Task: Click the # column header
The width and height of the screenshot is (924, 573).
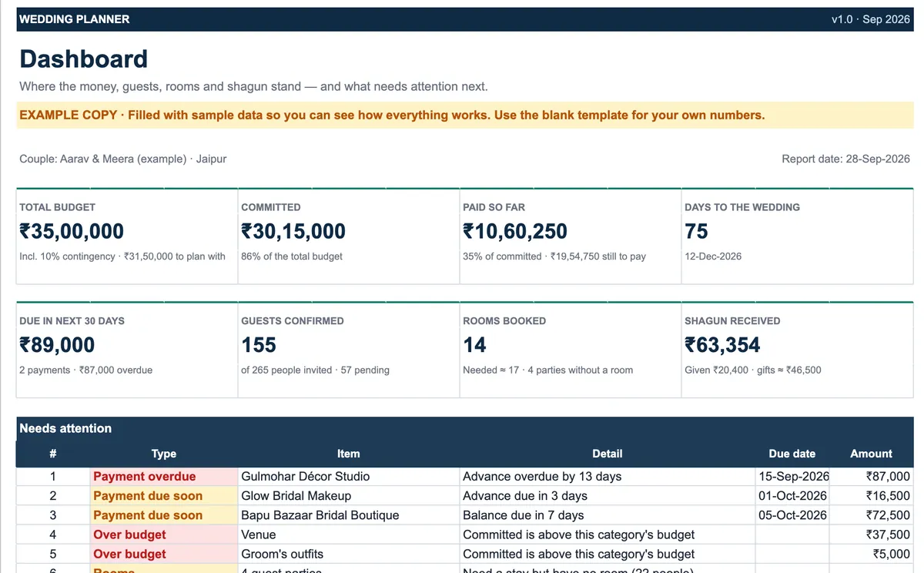Action: [x=53, y=454]
